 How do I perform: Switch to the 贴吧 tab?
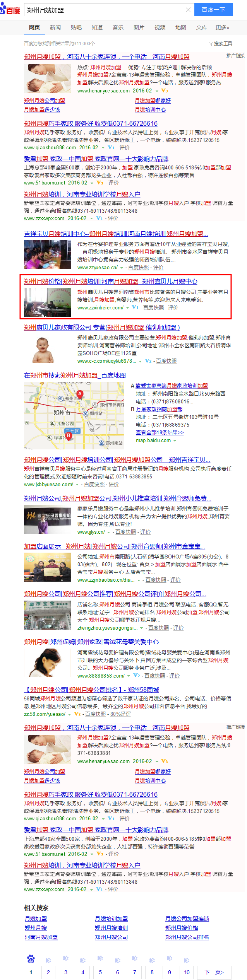coord(76,27)
